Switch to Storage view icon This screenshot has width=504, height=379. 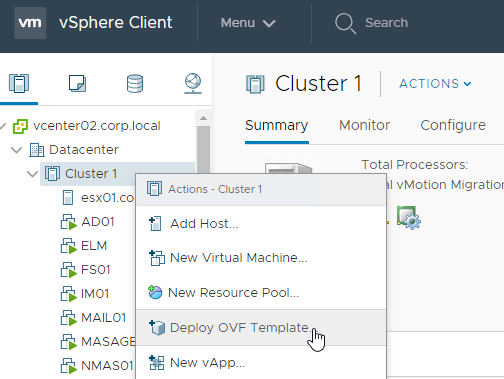(135, 83)
